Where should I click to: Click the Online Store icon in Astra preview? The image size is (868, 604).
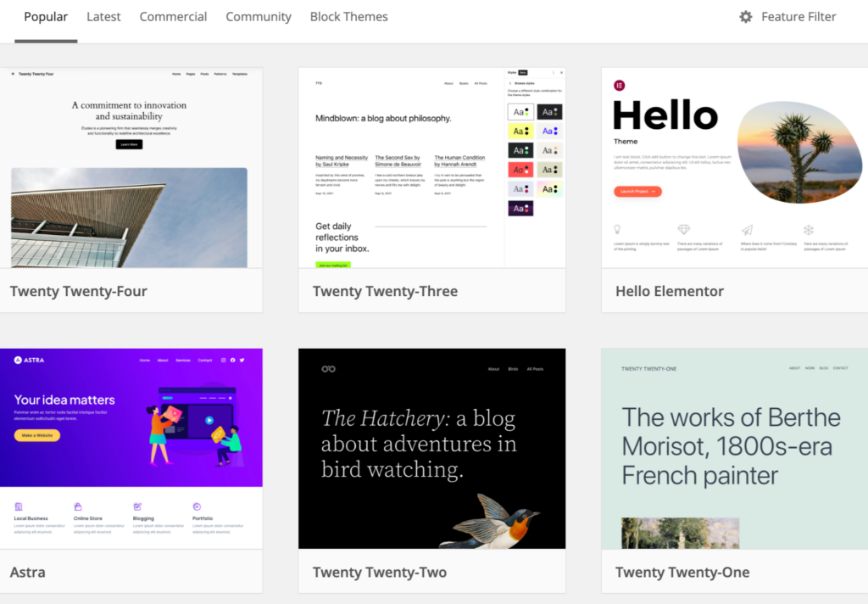[x=78, y=506]
